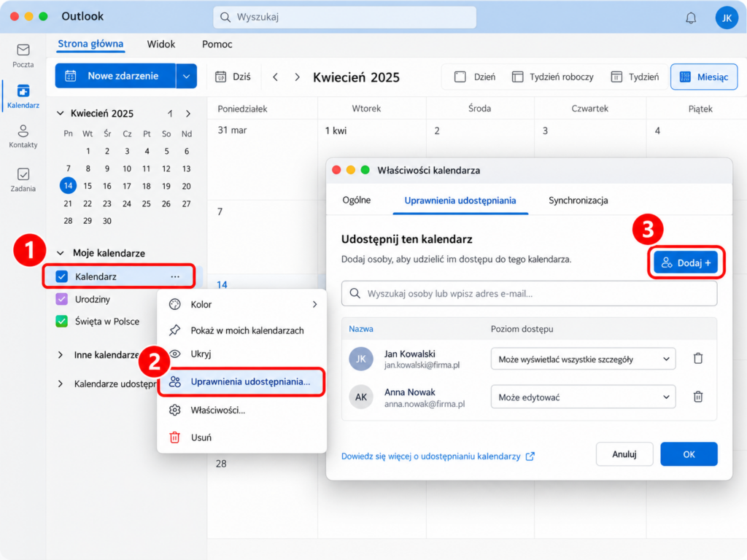Viewport: 747px width, 560px height.
Task: Click the Wyszukaj osoby lub wpisz adres field
Action: (529, 294)
